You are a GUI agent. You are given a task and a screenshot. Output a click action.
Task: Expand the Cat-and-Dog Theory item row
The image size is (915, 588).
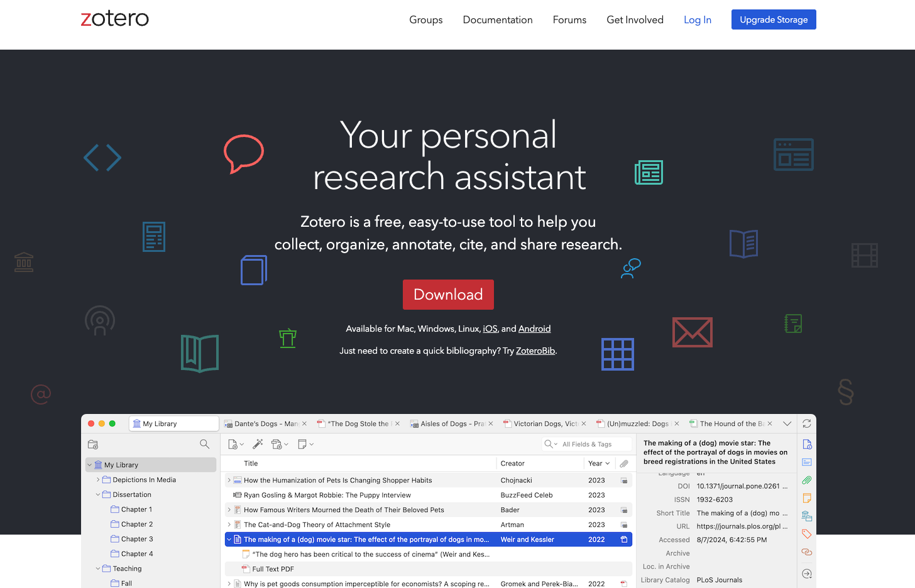(229, 525)
